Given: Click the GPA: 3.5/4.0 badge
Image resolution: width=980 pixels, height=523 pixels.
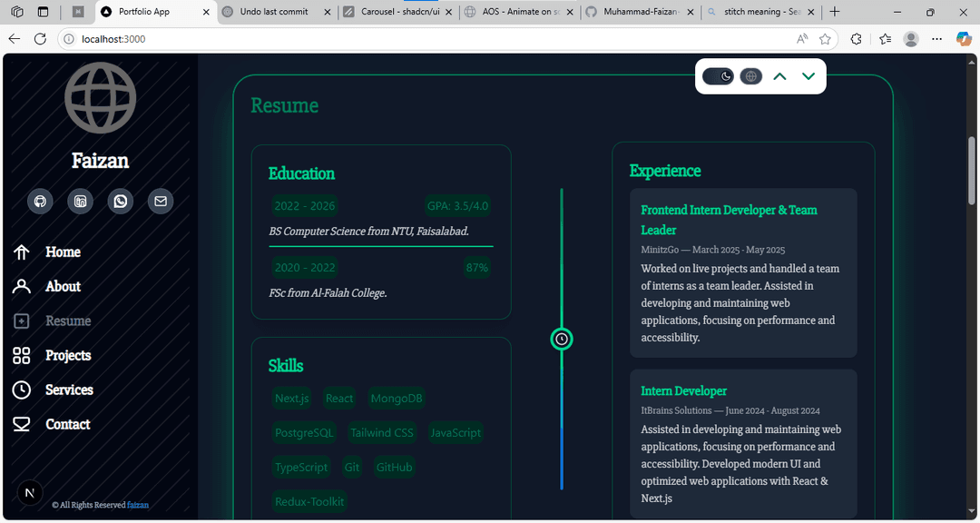Looking at the screenshot, I should click(x=457, y=206).
